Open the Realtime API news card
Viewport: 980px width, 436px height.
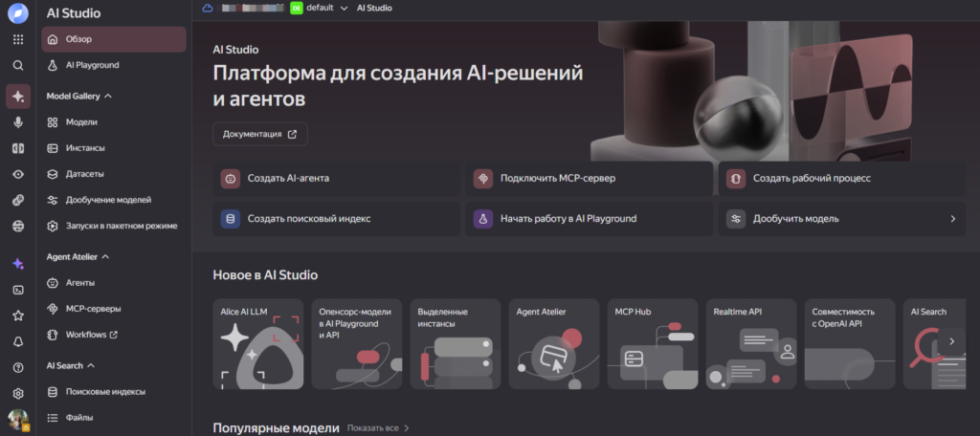[x=751, y=344]
